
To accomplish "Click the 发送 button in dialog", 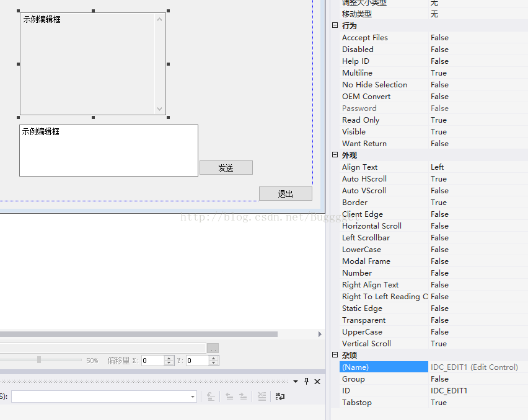I will pos(226,168).
